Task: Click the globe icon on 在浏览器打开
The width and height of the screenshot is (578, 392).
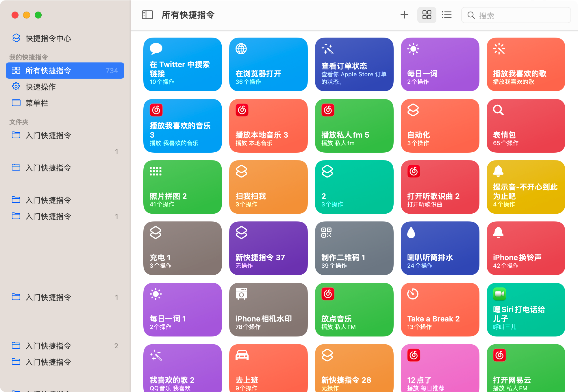Action: point(241,49)
